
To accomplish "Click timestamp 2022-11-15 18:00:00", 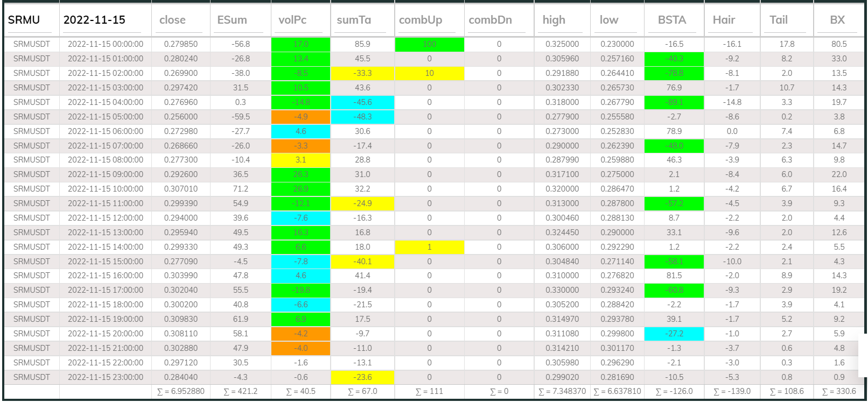I will [x=106, y=305].
